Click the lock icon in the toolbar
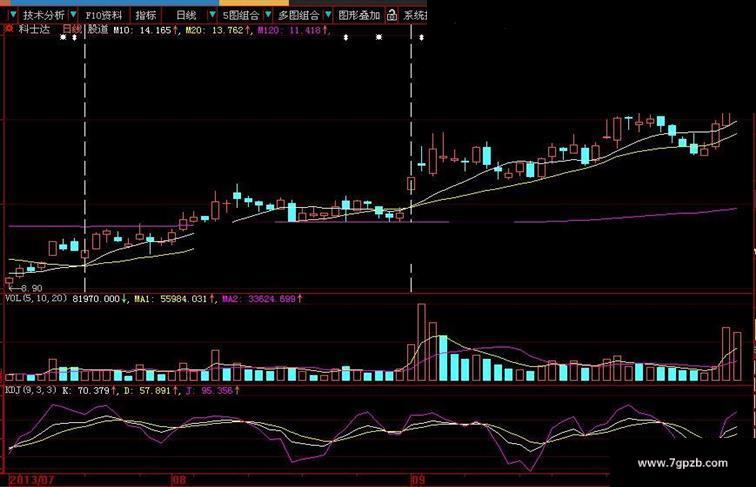Image resolution: width=756 pixels, height=487 pixels. click(x=392, y=15)
